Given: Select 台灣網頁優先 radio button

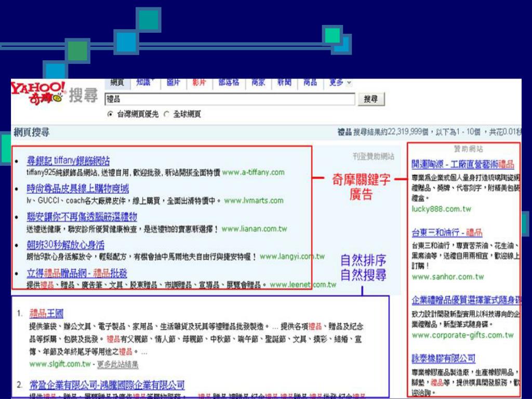Looking at the screenshot, I should pyautogui.click(x=110, y=114).
